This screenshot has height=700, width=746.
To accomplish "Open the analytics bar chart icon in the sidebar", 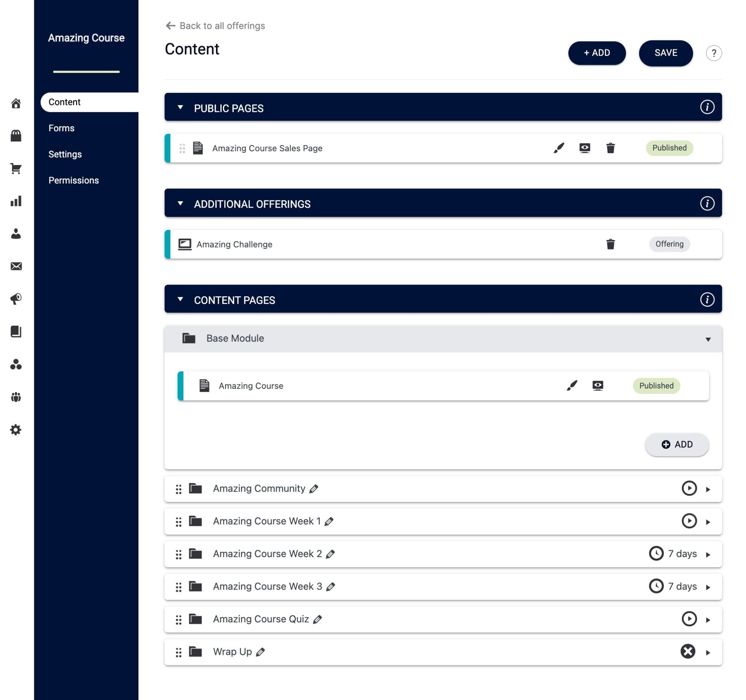I will (16, 202).
